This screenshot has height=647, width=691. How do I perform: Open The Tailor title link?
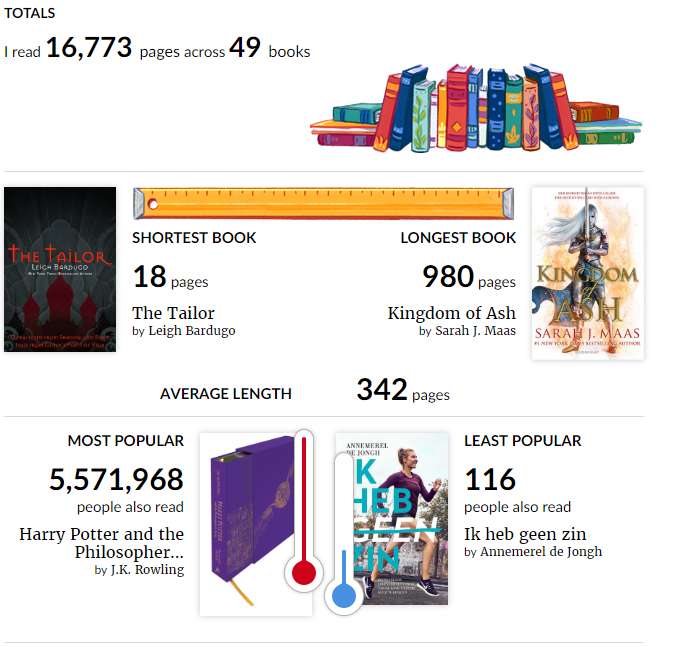(x=173, y=313)
